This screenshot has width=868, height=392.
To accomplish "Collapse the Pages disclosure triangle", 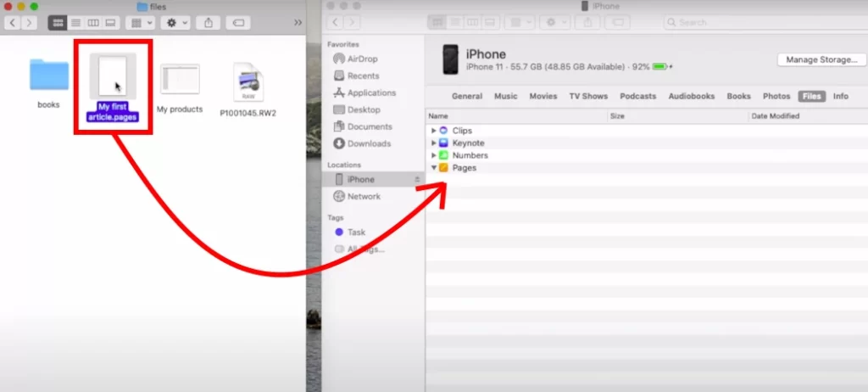I will pos(433,167).
